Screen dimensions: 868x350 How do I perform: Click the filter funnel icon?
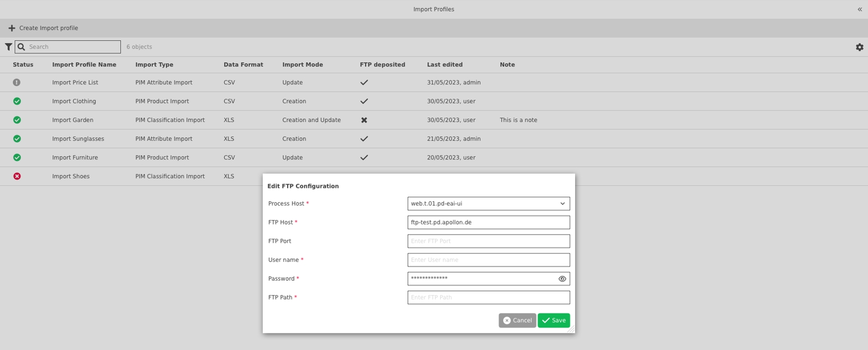[x=9, y=47]
